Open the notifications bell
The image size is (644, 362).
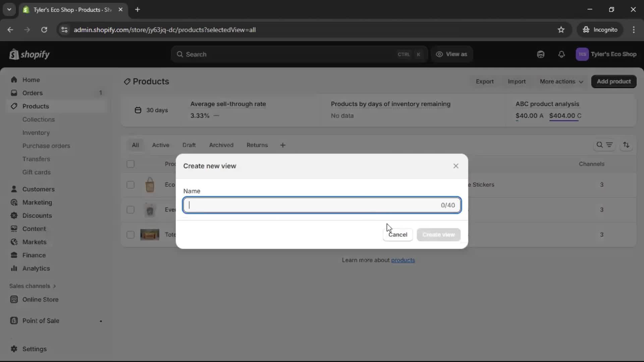click(x=562, y=54)
